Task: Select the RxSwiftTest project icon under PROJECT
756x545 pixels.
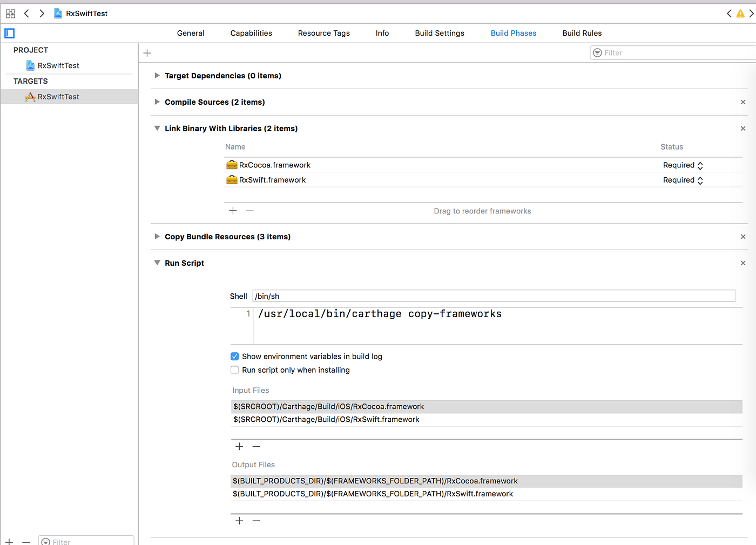Action: pos(30,65)
